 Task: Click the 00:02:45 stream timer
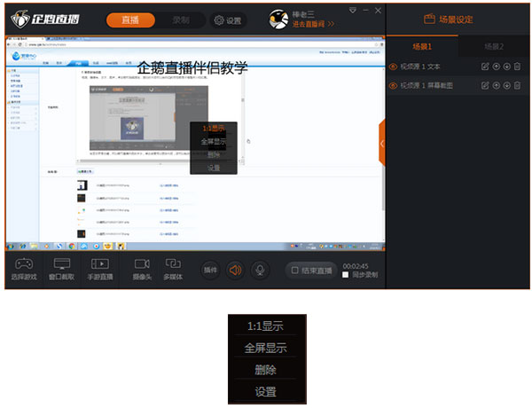click(356, 266)
